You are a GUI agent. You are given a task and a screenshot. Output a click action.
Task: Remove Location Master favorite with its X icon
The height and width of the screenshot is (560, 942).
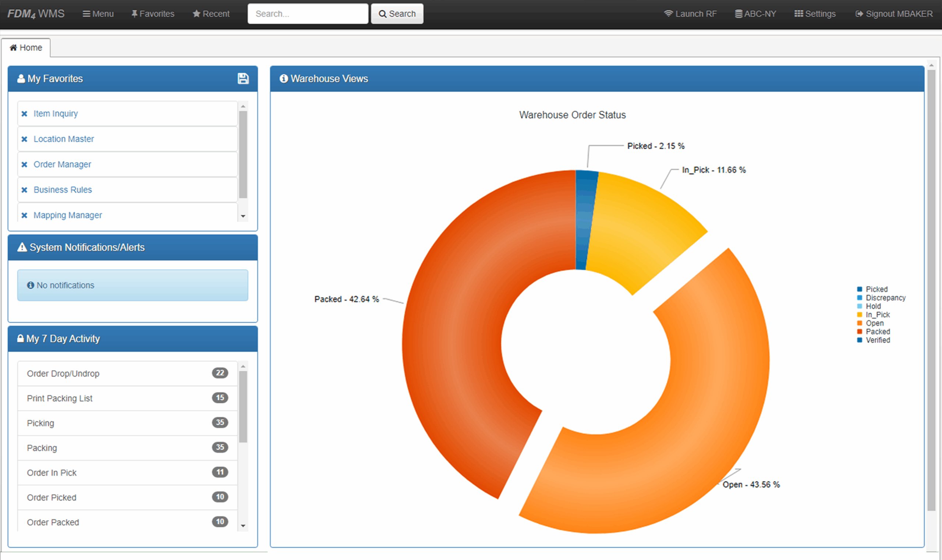tap(25, 139)
